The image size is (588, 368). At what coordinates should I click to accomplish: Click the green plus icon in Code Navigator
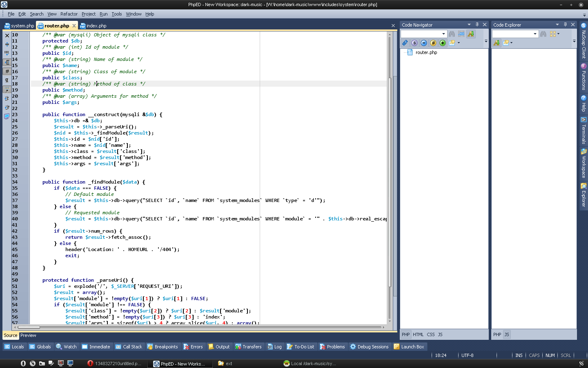(x=443, y=43)
